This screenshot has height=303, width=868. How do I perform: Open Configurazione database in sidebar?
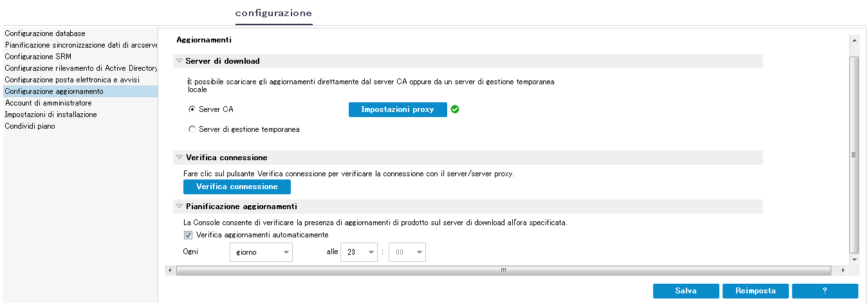point(45,33)
